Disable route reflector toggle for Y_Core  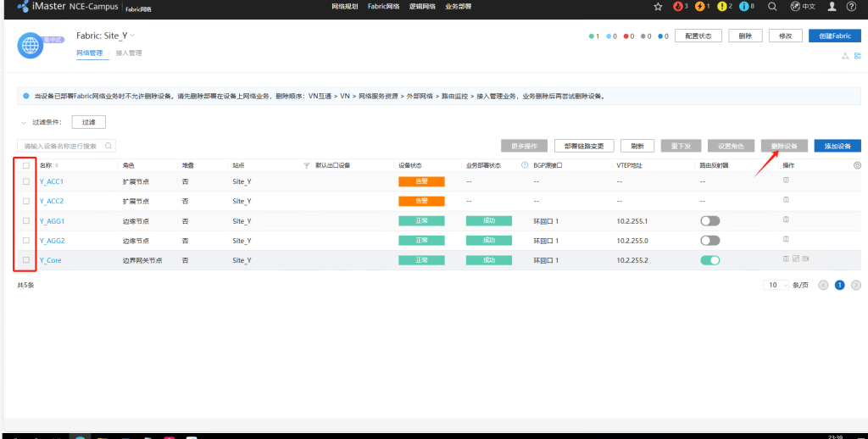click(x=709, y=260)
